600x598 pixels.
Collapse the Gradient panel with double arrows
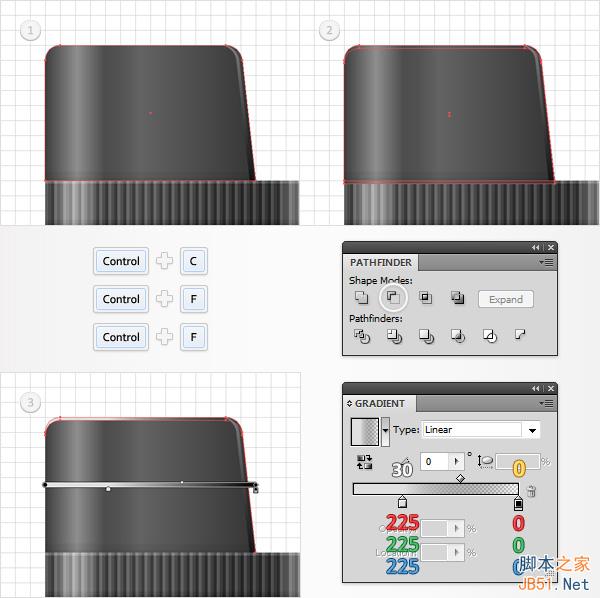tap(535, 389)
